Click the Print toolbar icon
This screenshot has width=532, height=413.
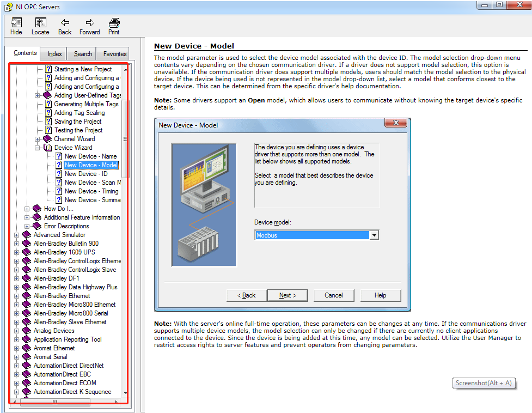(114, 23)
